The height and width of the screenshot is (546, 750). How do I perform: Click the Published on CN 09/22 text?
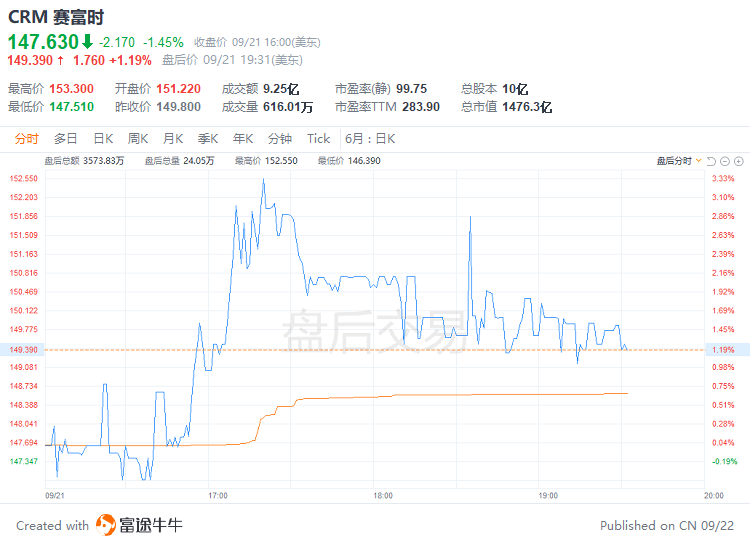point(667,525)
